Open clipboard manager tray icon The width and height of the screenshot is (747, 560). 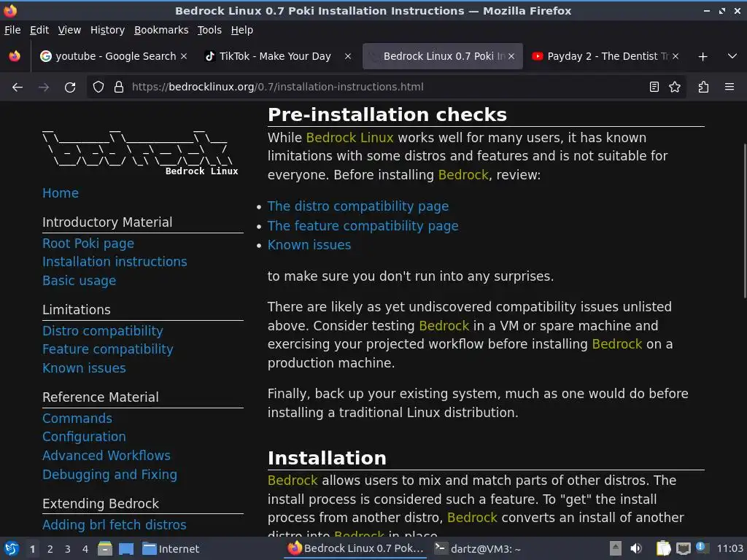663,548
